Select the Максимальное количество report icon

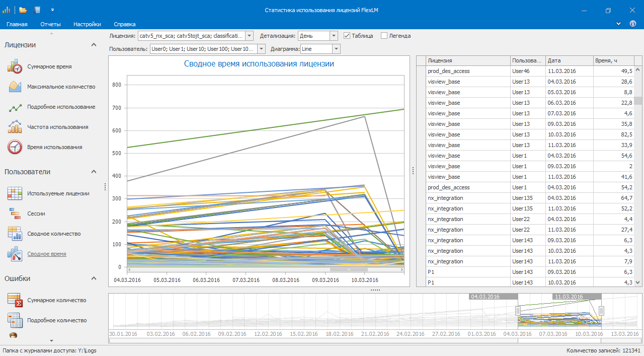(x=15, y=87)
